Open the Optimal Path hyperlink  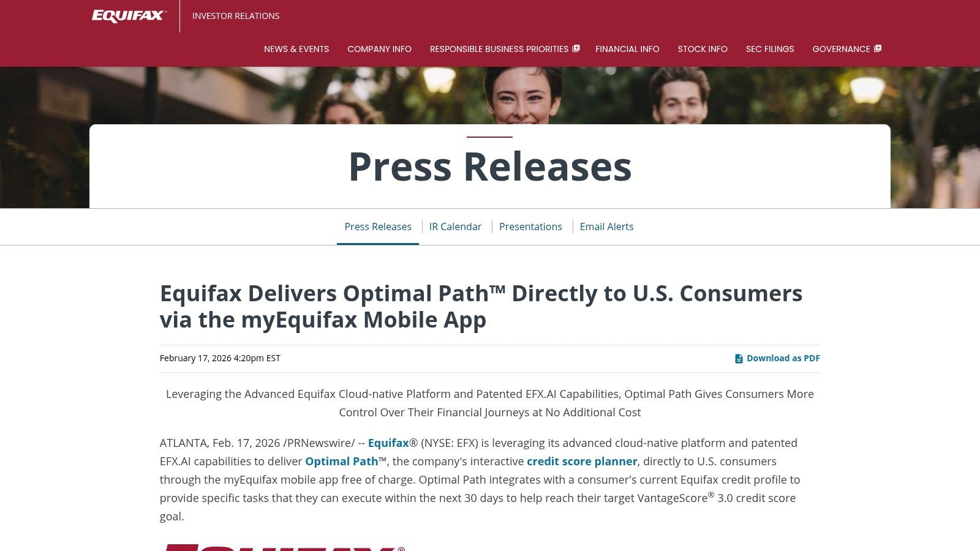pyautogui.click(x=341, y=461)
